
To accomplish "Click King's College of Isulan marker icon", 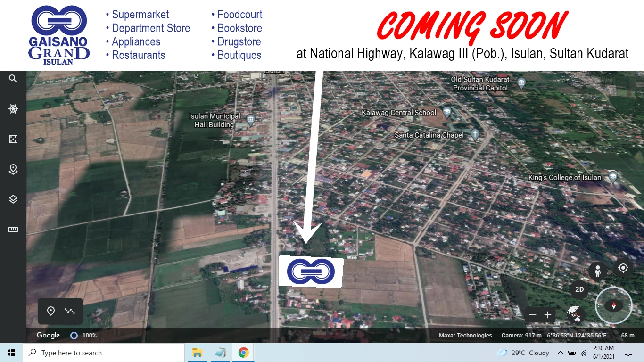I will (x=612, y=177).
